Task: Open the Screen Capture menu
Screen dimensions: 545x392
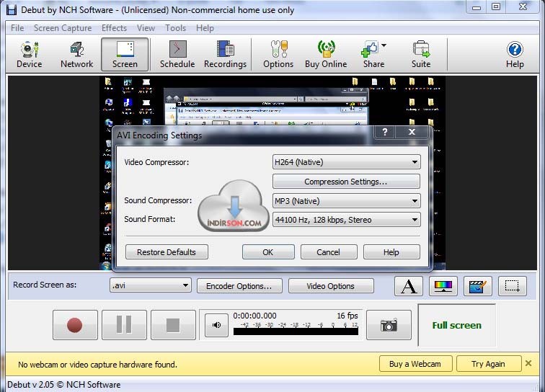Action: tap(63, 28)
